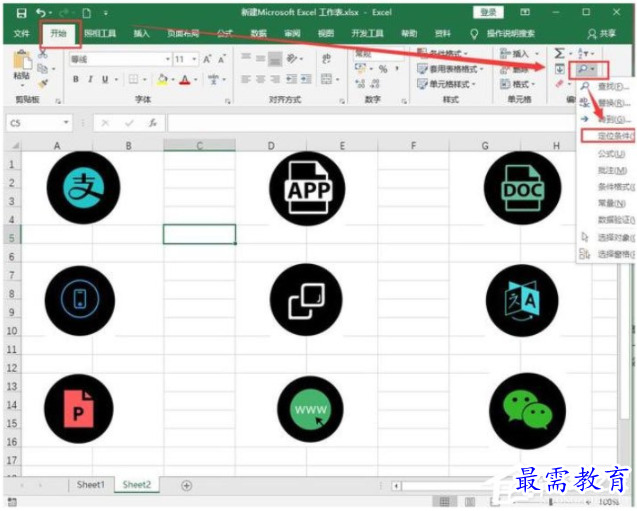Decrease font size with small A icon
637x511 pixels.
222,59
